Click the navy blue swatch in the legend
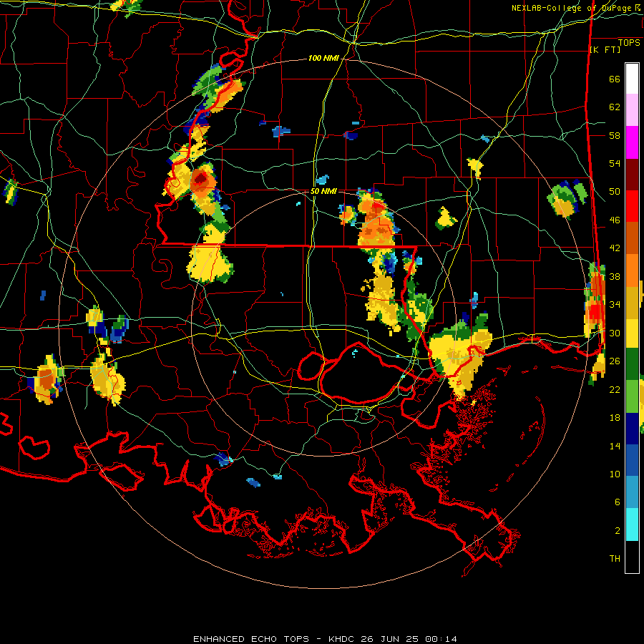The image size is (644, 644). tap(632, 429)
